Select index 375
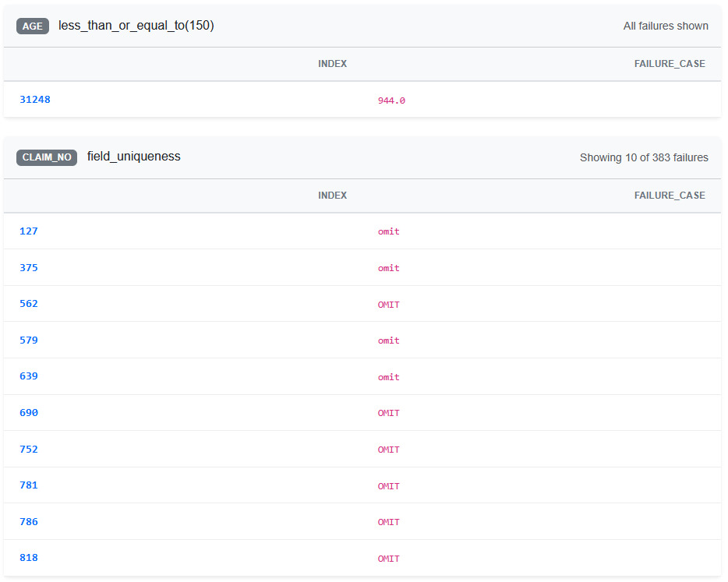Image resolution: width=728 pixels, height=582 pixels. (x=29, y=268)
